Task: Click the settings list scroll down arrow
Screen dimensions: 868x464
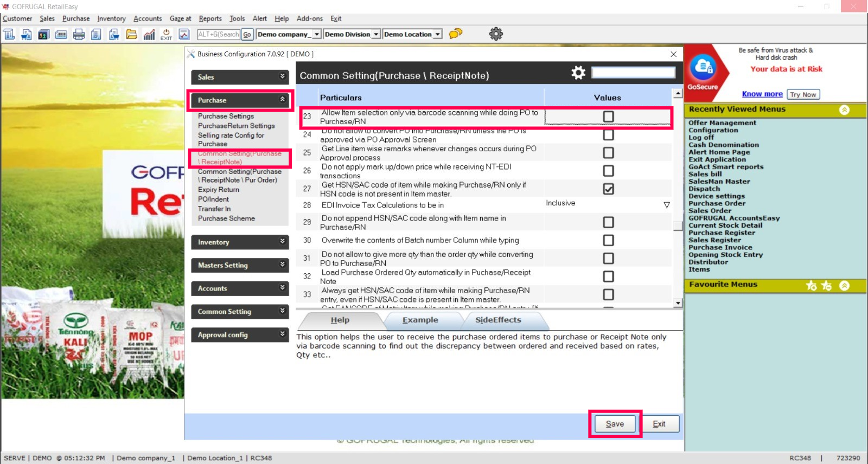Action: click(x=678, y=303)
